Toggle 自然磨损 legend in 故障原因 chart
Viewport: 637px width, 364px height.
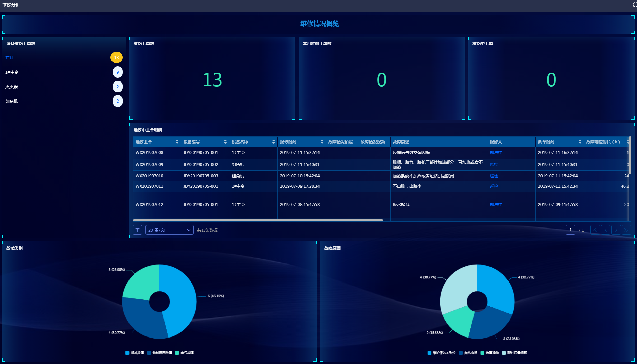(468, 353)
